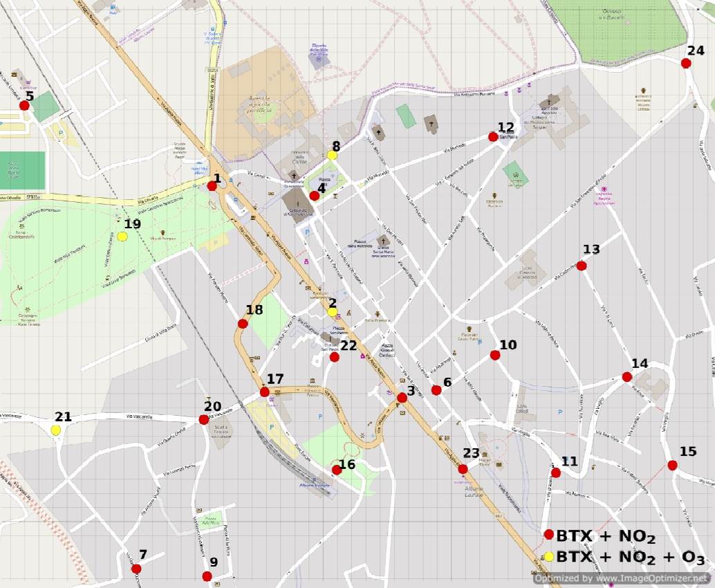The height and width of the screenshot is (588, 715).
Task: Click yellow marker number 2
Action: [x=332, y=312]
